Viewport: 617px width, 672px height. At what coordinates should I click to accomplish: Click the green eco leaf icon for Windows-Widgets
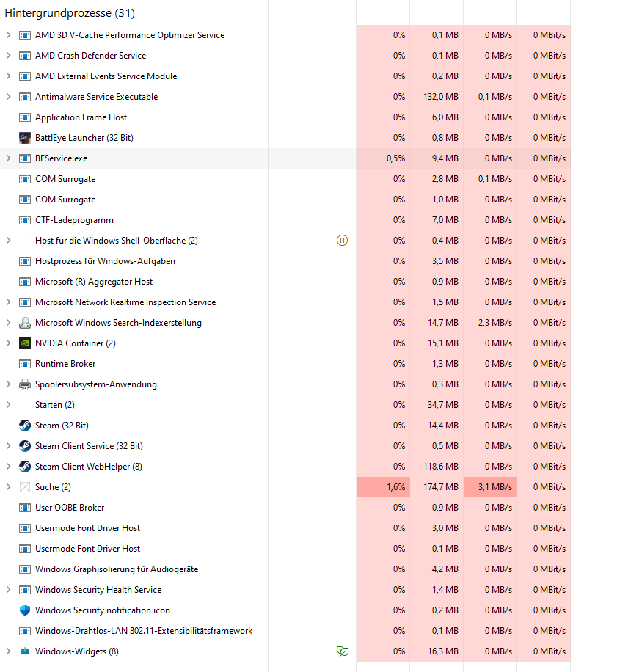point(343,651)
